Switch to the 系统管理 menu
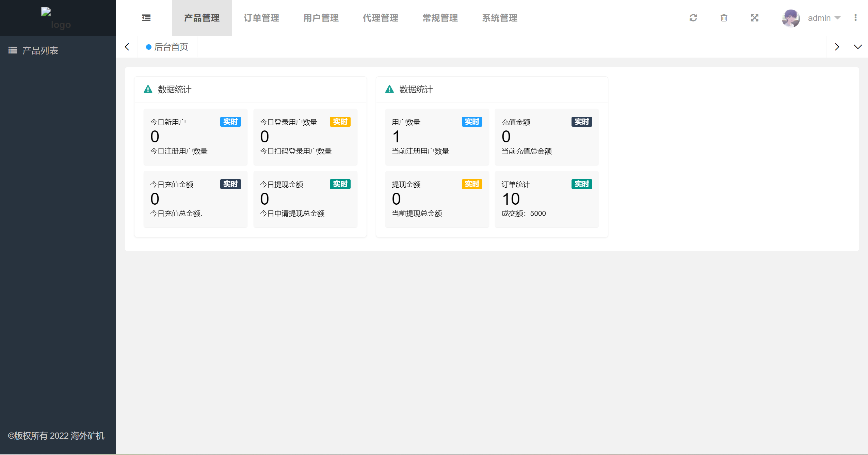This screenshot has height=455, width=868. point(500,18)
